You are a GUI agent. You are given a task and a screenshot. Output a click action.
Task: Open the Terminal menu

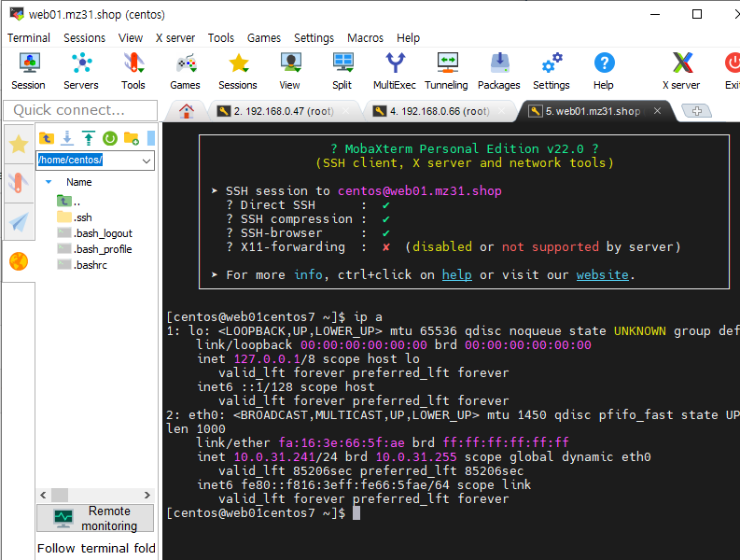pos(29,37)
